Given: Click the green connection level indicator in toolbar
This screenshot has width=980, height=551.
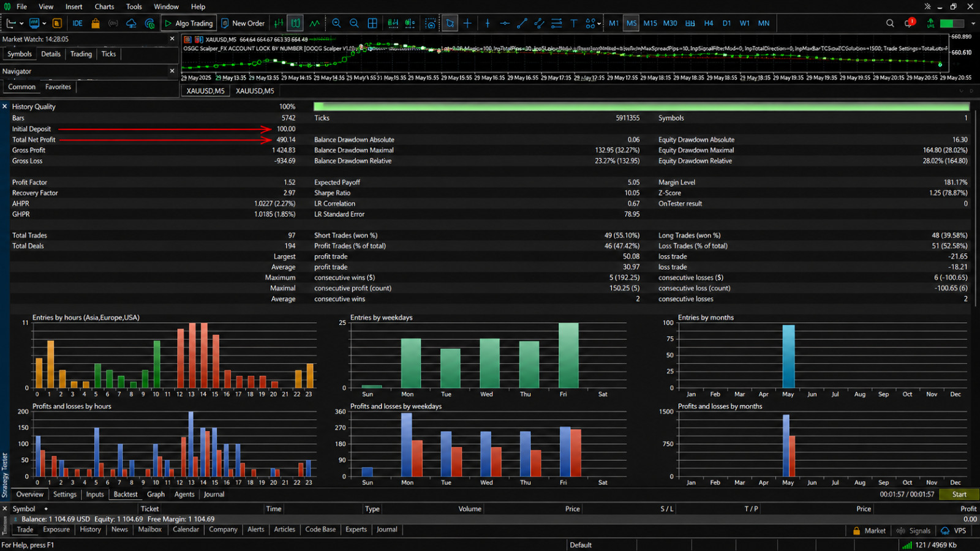Looking at the screenshot, I should [952, 23].
